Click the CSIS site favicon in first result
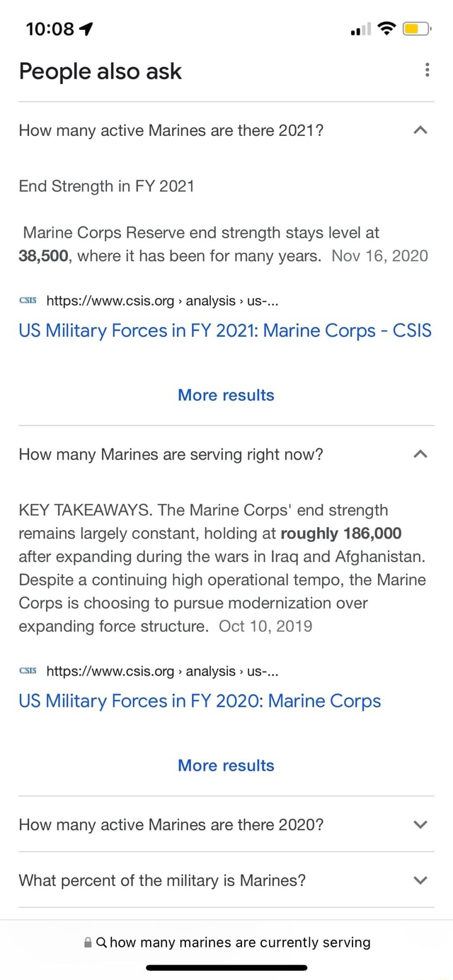The image size is (453, 980). tap(27, 300)
